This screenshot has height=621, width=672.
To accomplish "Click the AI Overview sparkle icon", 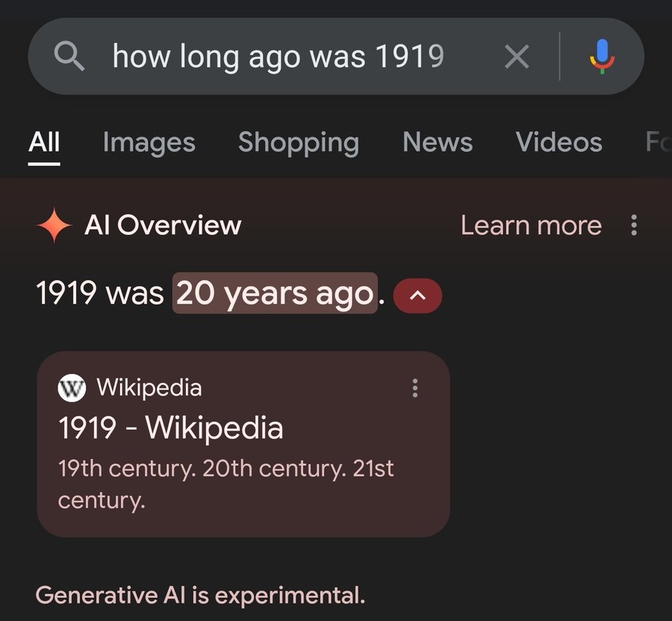I will pos(55,225).
